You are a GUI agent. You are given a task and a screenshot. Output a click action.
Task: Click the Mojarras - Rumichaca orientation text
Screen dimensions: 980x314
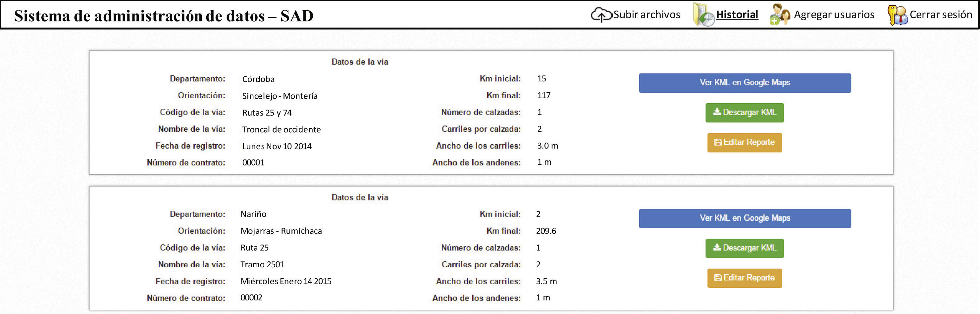point(281,231)
